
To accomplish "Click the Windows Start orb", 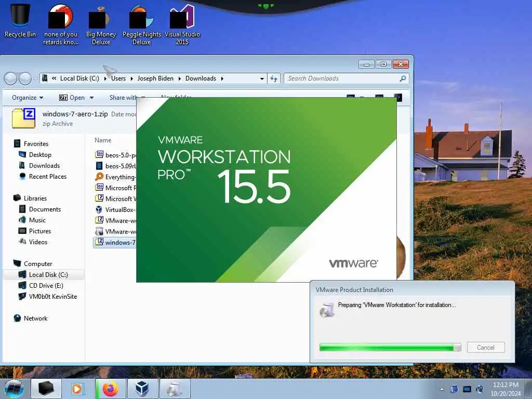I will click(x=14, y=389).
